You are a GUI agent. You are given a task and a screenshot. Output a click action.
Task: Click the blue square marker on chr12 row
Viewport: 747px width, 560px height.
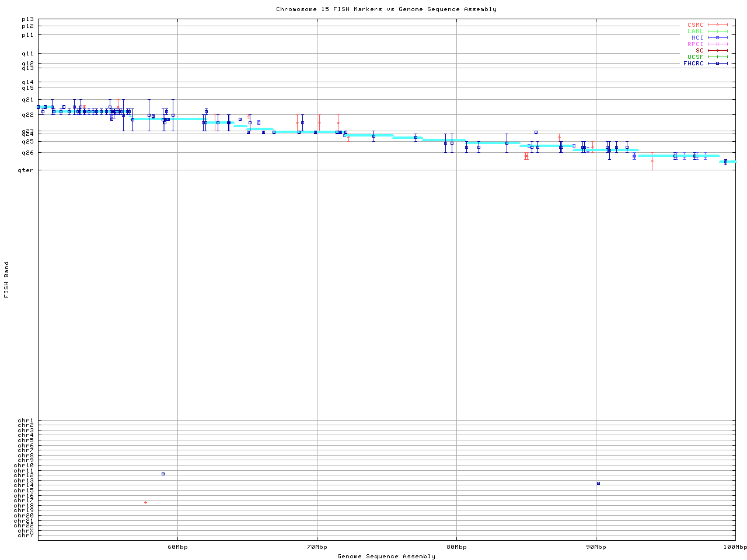(x=163, y=474)
